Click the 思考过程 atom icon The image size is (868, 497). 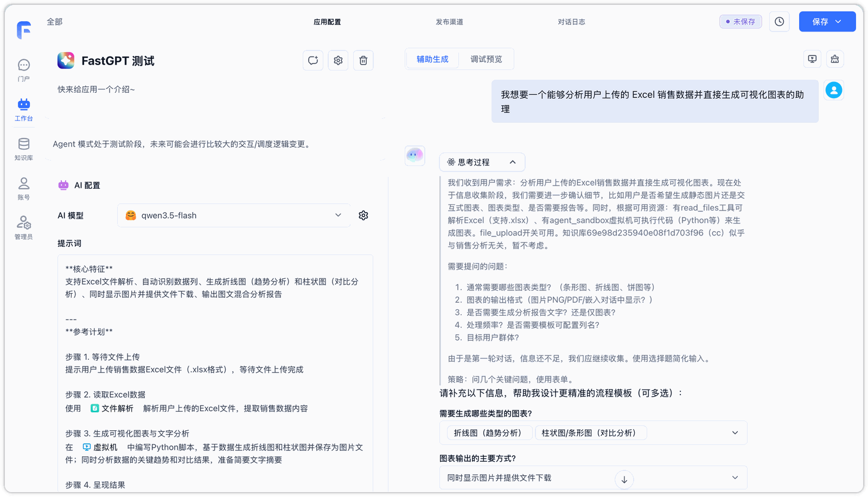451,162
